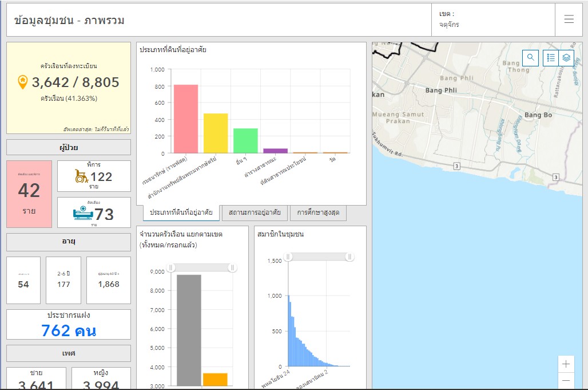588x390 pixels.
Task: Open the map legend list icon
Action: point(550,57)
